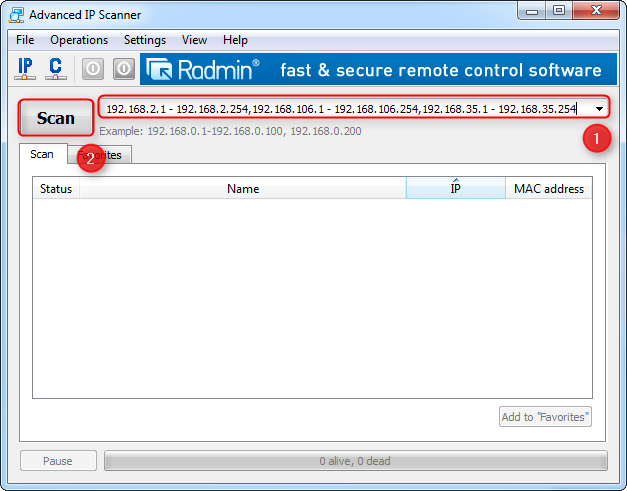Sort results by the MAC address column
The width and height of the screenshot is (627, 491).
(549, 189)
